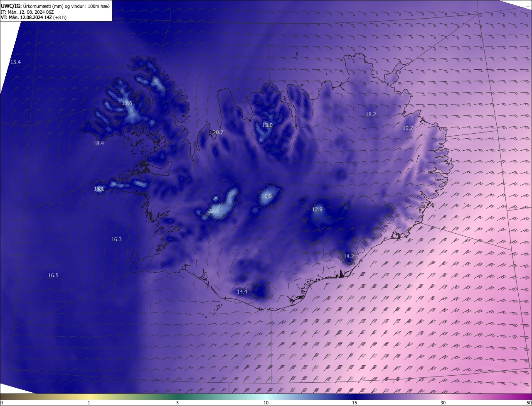The width and height of the screenshot is (532, 406).
Task: Click the '50' label on the color scale
Action: (529, 403)
